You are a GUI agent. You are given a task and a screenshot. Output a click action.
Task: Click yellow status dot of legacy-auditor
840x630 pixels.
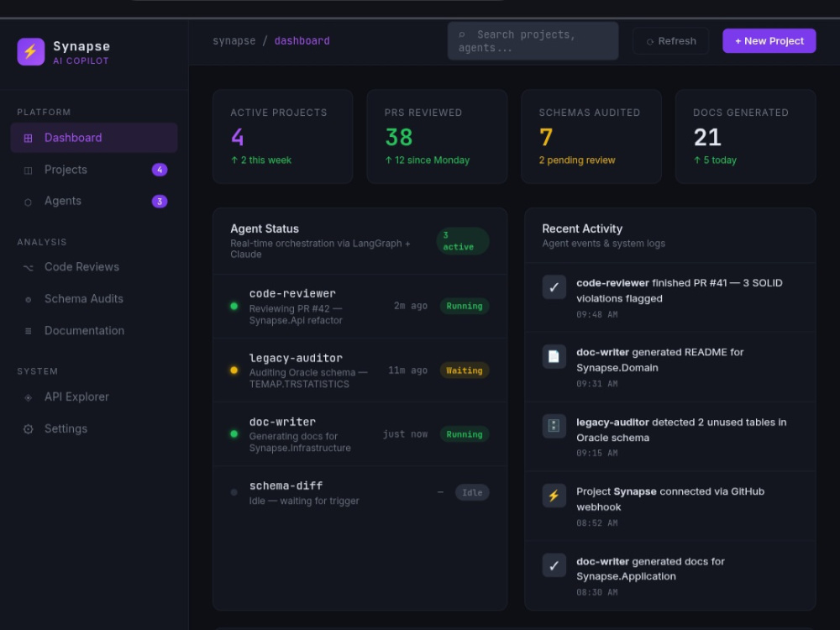[x=234, y=370]
